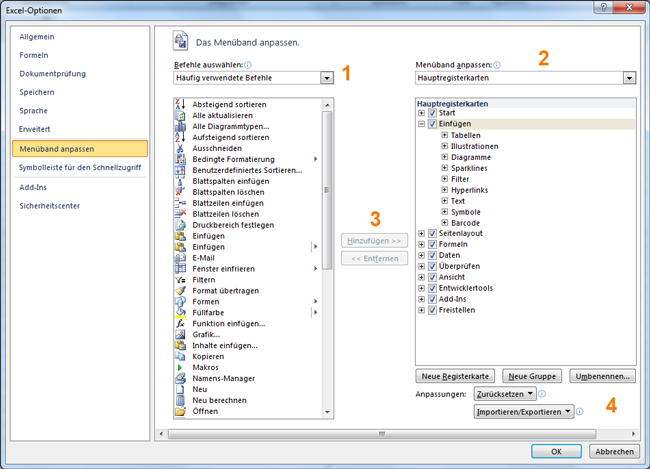Image resolution: width=650 pixels, height=469 pixels.
Task: Go to the Speichern options page
Action: (x=37, y=92)
